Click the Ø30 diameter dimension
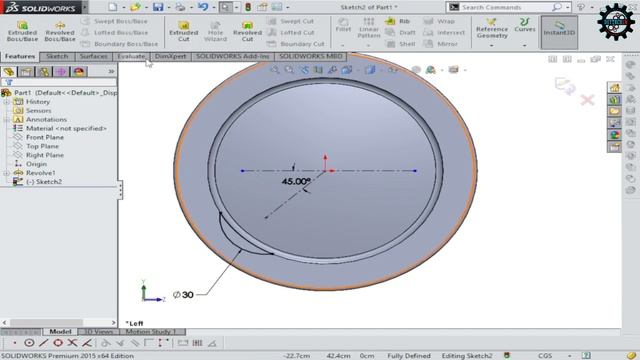Image resolution: width=640 pixels, height=360 pixels. [183, 295]
